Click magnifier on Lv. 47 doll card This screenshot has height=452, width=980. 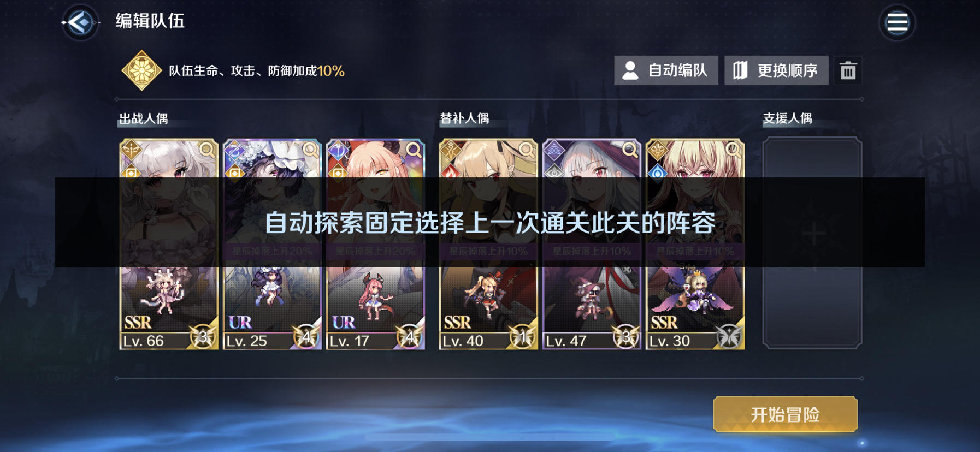click(630, 150)
